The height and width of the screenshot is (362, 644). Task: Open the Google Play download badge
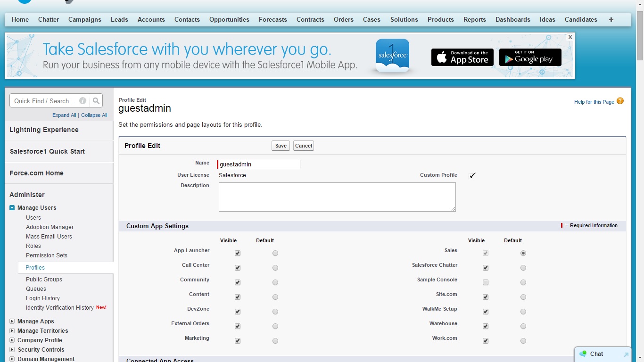pyautogui.click(x=530, y=57)
